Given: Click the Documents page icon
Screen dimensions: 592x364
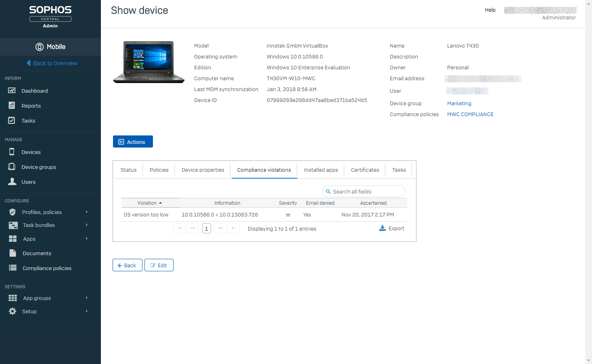Looking at the screenshot, I should tap(13, 253).
